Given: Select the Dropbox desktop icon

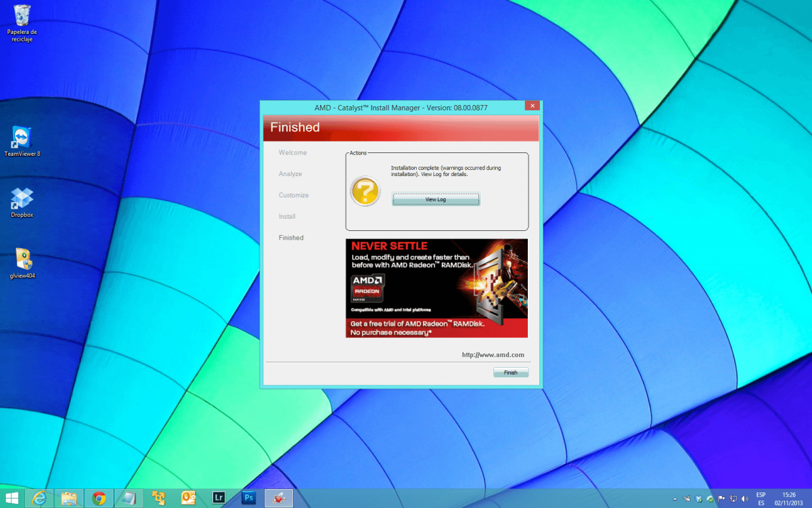Looking at the screenshot, I should pos(22,203).
